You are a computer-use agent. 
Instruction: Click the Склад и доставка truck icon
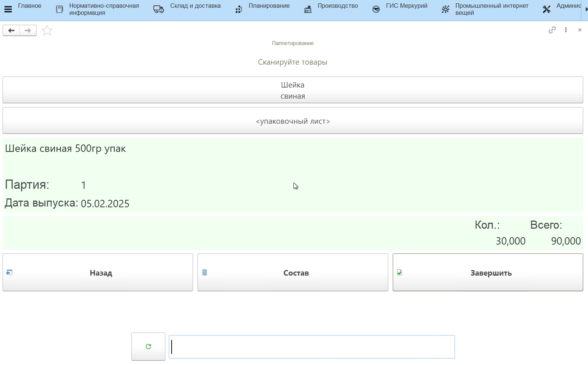[159, 9]
